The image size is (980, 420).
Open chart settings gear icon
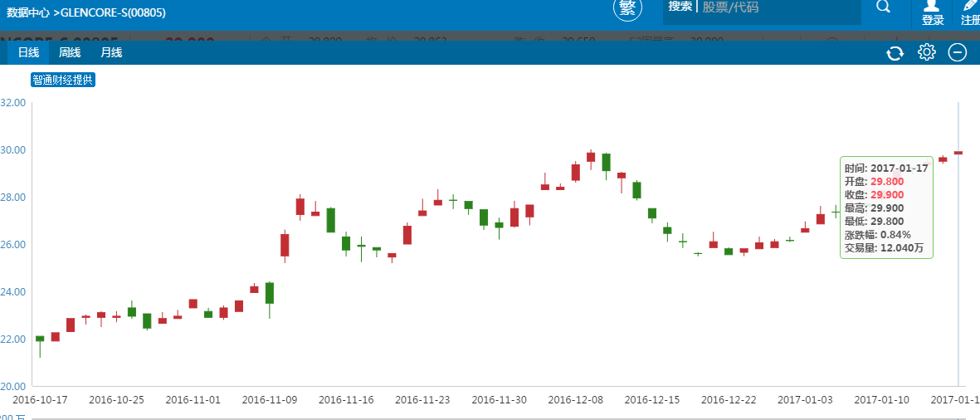point(926,52)
